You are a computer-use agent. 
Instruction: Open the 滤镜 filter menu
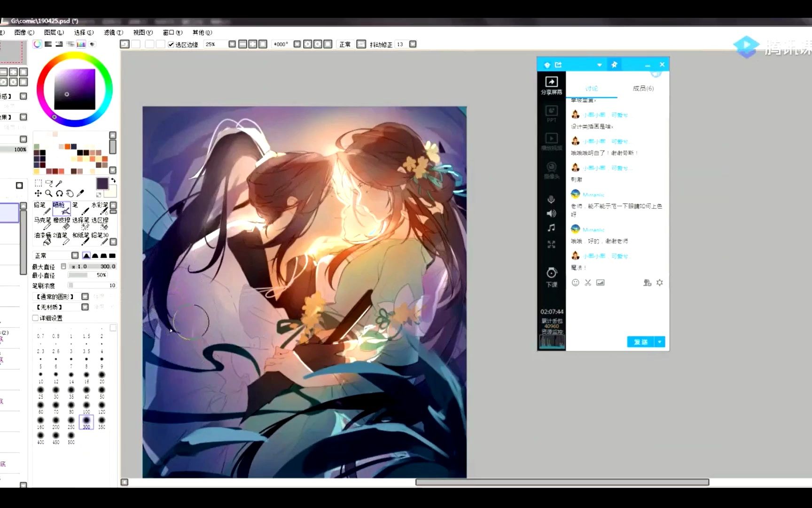(113, 32)
